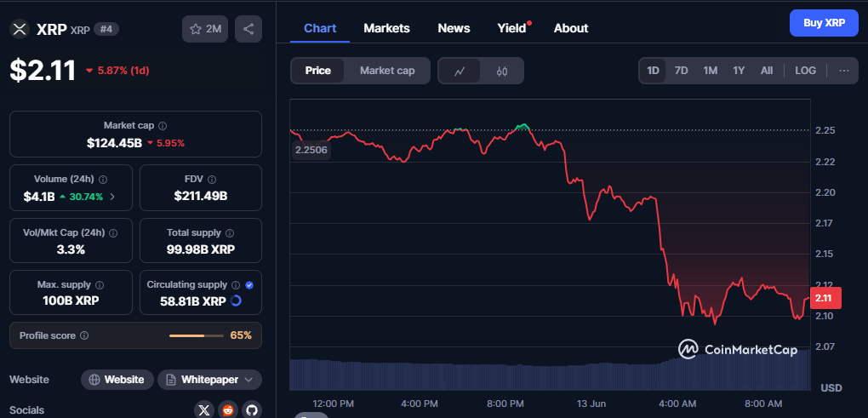Open the share icon button
Image resolution: width=868 pixels, height=418 pixels.
tap(248, 29)
